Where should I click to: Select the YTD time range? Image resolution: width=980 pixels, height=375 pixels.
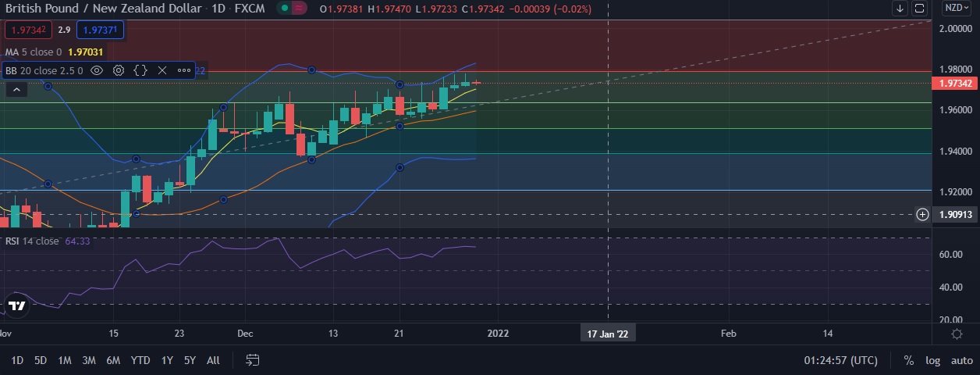tap(140, 360)
